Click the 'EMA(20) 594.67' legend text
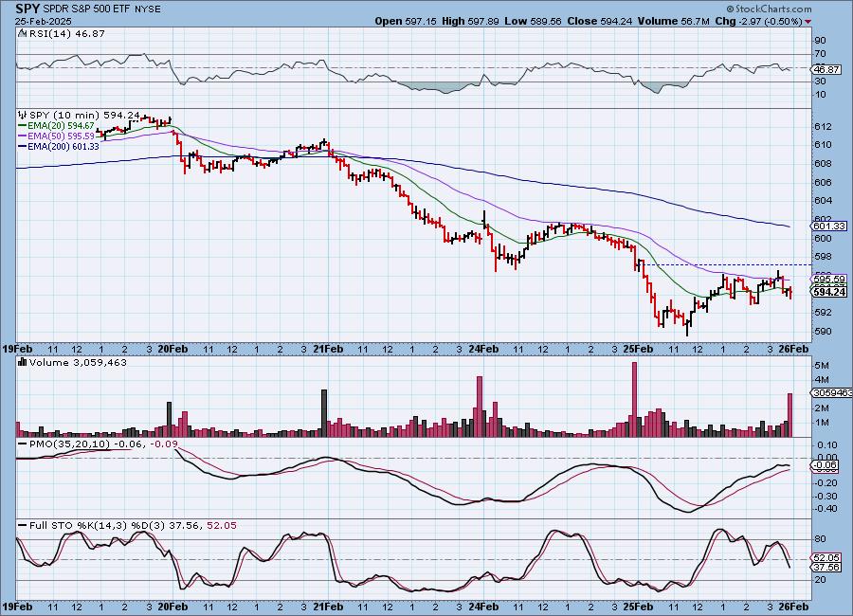 pos(61,126)
